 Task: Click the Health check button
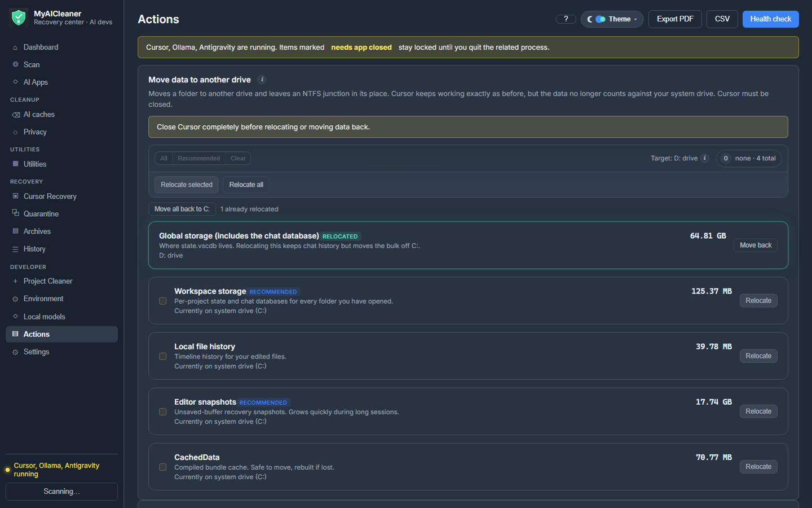[770, 19]
